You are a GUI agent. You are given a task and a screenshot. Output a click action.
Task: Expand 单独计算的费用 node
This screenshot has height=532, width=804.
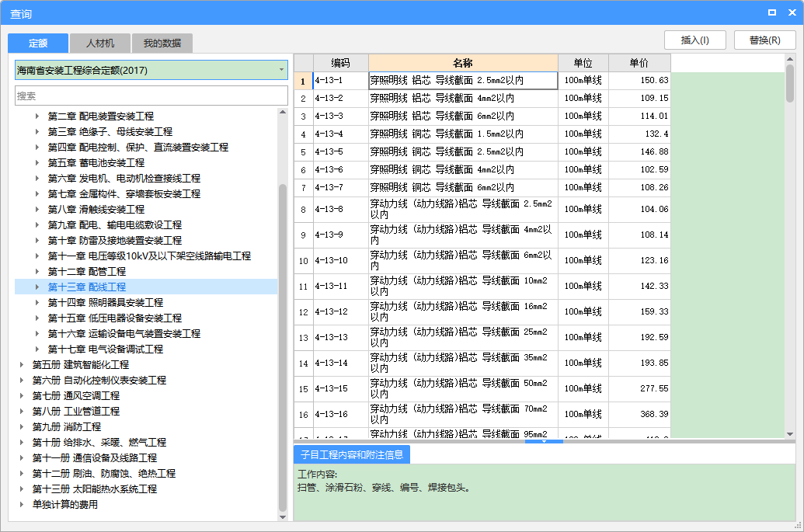[22, 504]
